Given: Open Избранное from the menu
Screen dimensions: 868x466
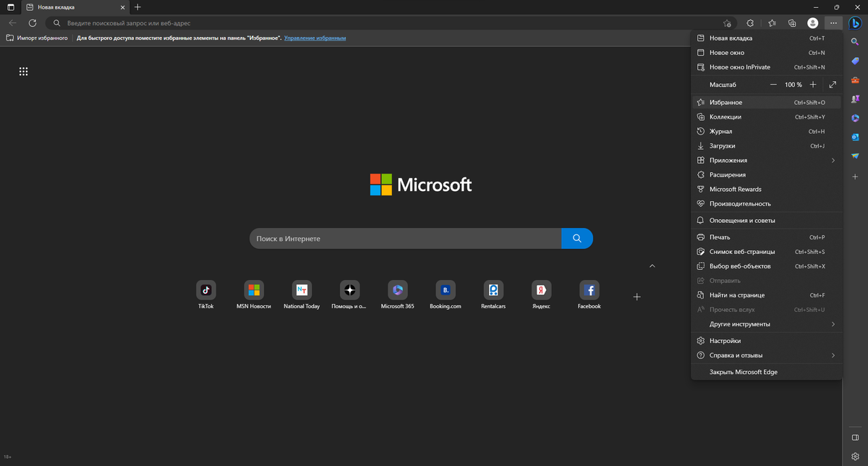Looking at the screenshot, I should pos(767,103).
